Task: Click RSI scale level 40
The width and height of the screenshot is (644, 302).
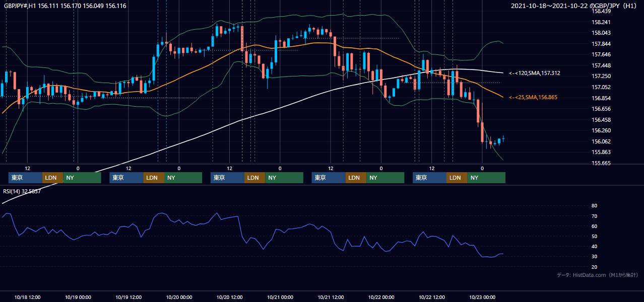Action: click(595, 246)
